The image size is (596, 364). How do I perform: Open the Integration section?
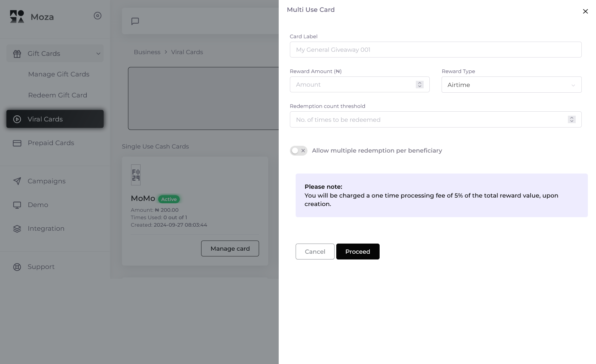click(x=46, y=228)
